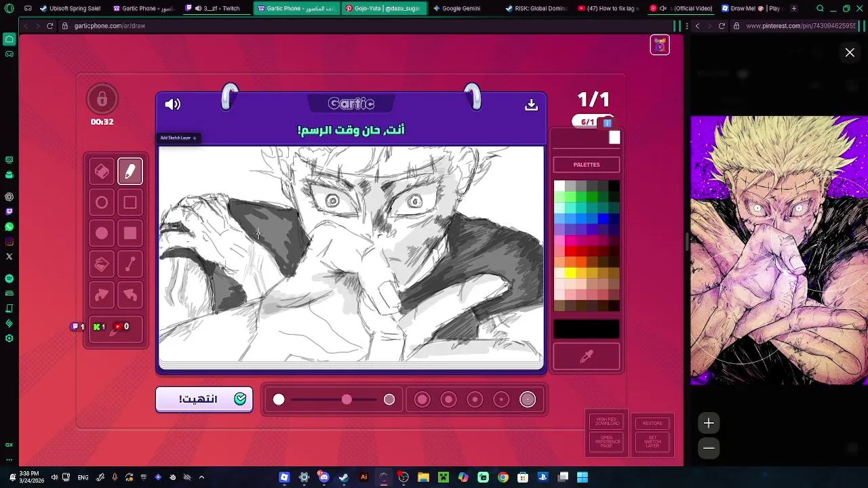Click the lock icon above the timer

point(102,100)
